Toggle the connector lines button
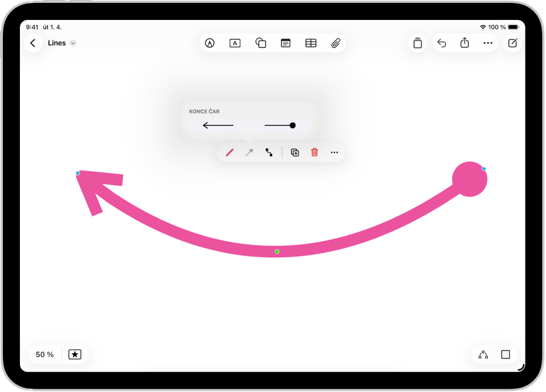 (x=483, y=354)
